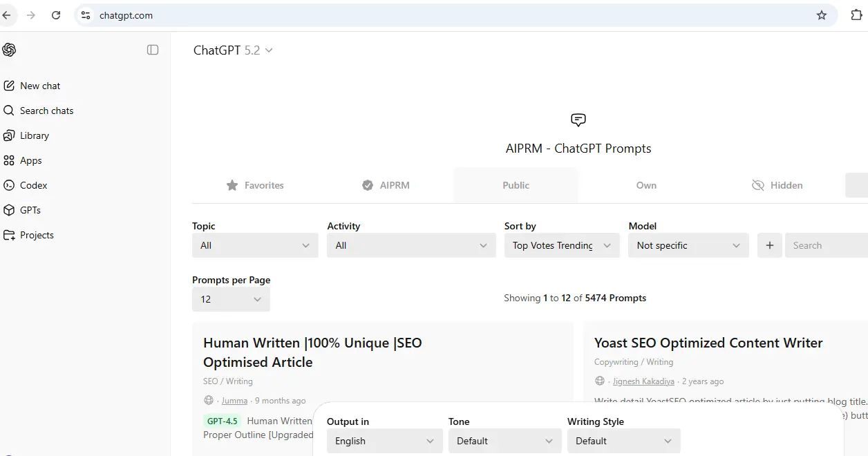This screenshot has height=456, width=868.
Task: Open the ChatGPT 5.2 model selector
Action: (233, 50)
